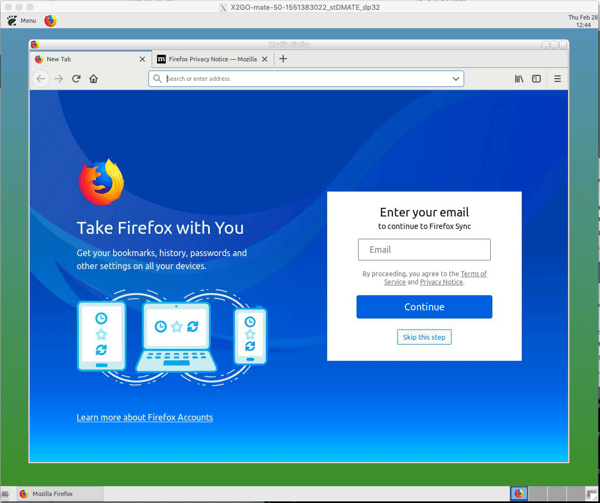Click the browser back arrow button
600x503 pixels.
[41, 79]
